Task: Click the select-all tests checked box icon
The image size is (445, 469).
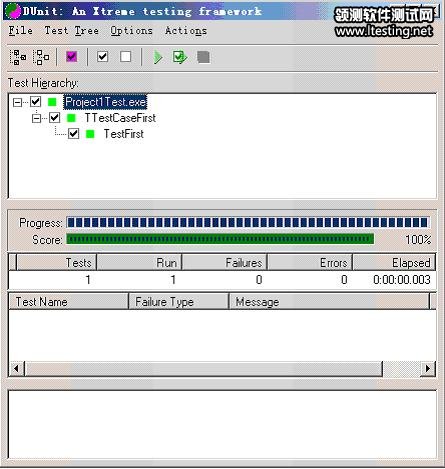Action: click(x=103, y=57)
